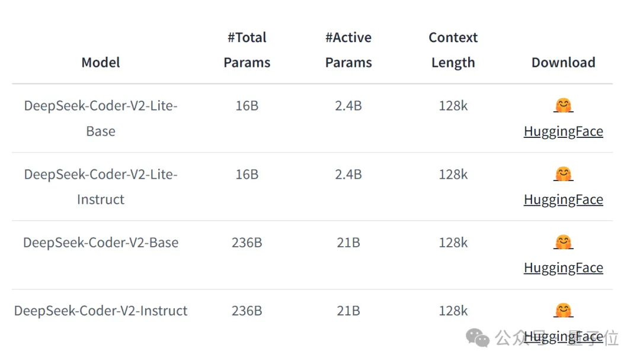This screenshot has height=364, width=640.
Task: Click the #Active Params column header
Action: pos(348,50)
